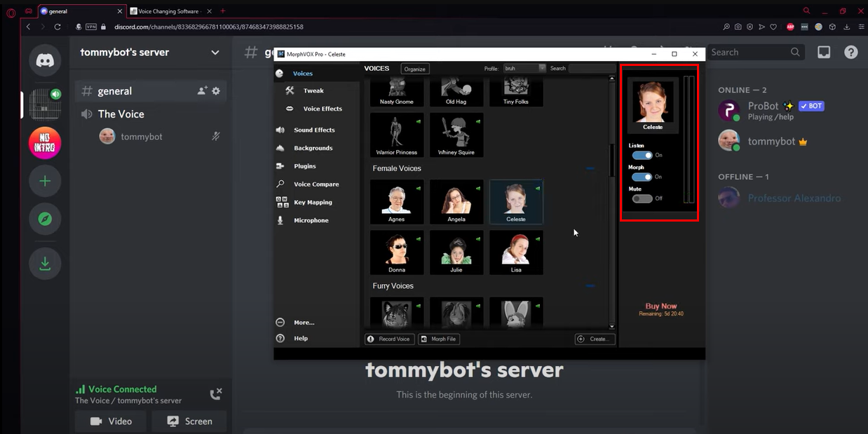This screenshot has width=868, height=434.
Task: Select the Nasty Gnome voice
Action: tap(397, 93)
